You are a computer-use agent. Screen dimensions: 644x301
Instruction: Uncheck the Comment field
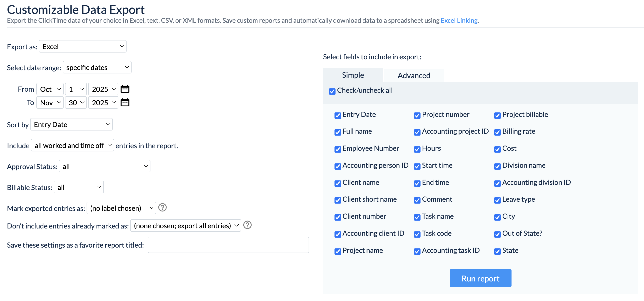tap(417, 200)
